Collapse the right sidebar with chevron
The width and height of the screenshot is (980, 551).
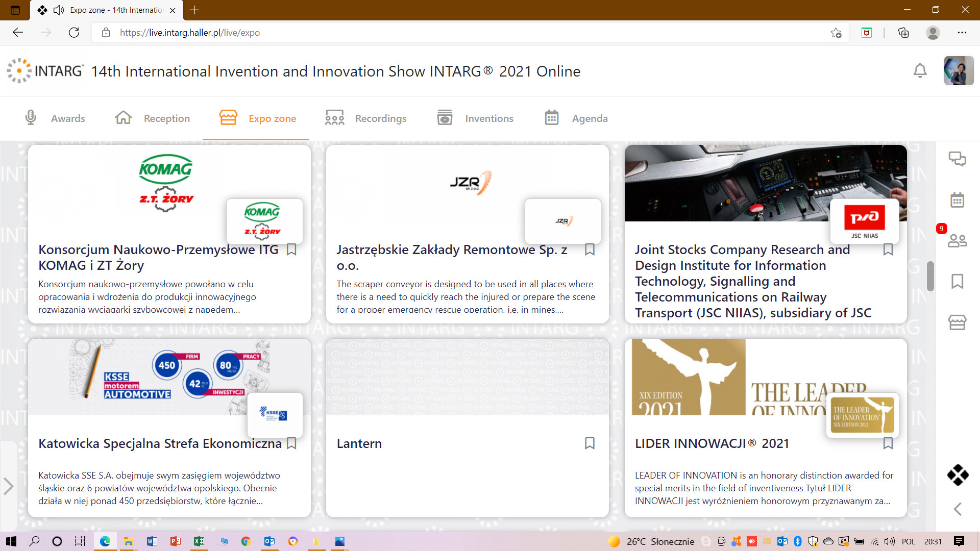click(x=958, y=509)
